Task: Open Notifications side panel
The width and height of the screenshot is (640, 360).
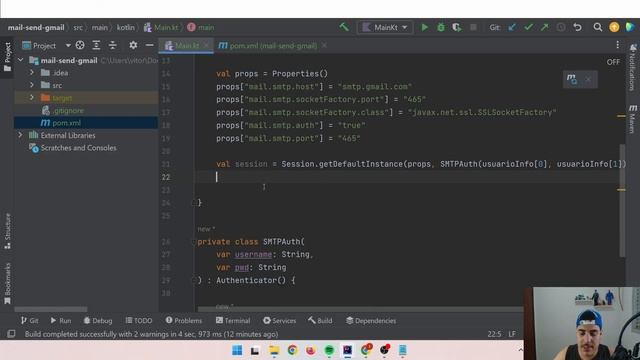Action: click(x=633, y=67)
